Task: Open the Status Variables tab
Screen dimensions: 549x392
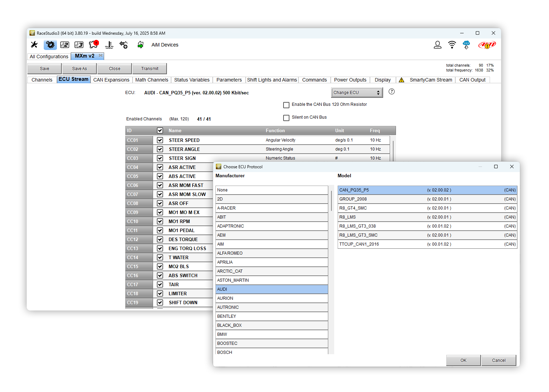Action: pos(192,80)
